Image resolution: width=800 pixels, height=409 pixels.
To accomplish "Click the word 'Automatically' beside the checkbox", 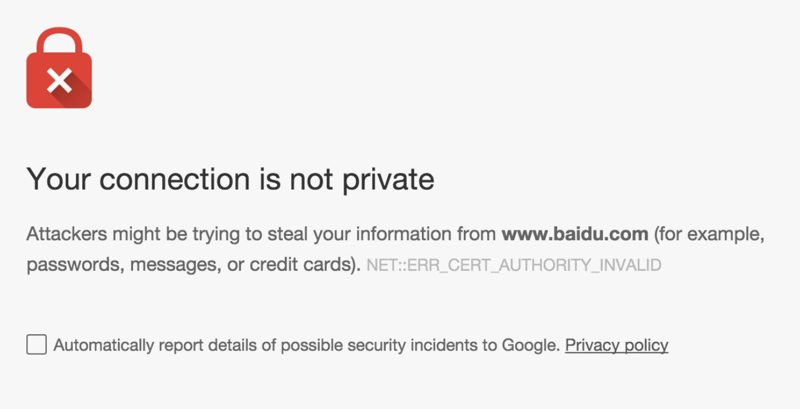I will 102,346.
